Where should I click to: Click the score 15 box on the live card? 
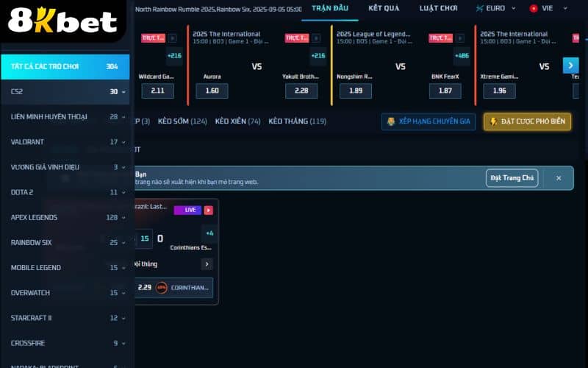pos(145,238)
